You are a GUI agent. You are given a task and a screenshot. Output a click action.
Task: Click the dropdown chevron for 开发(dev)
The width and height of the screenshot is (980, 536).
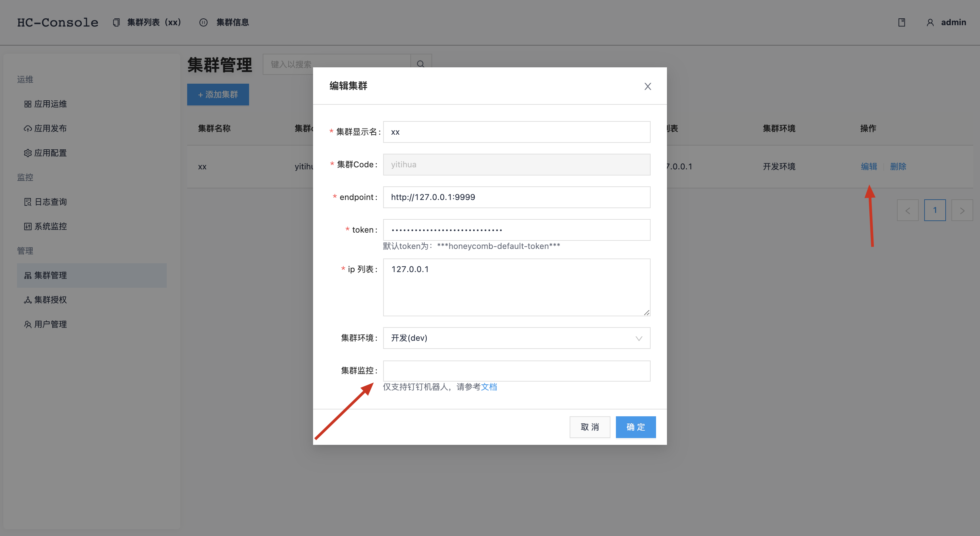639,338
